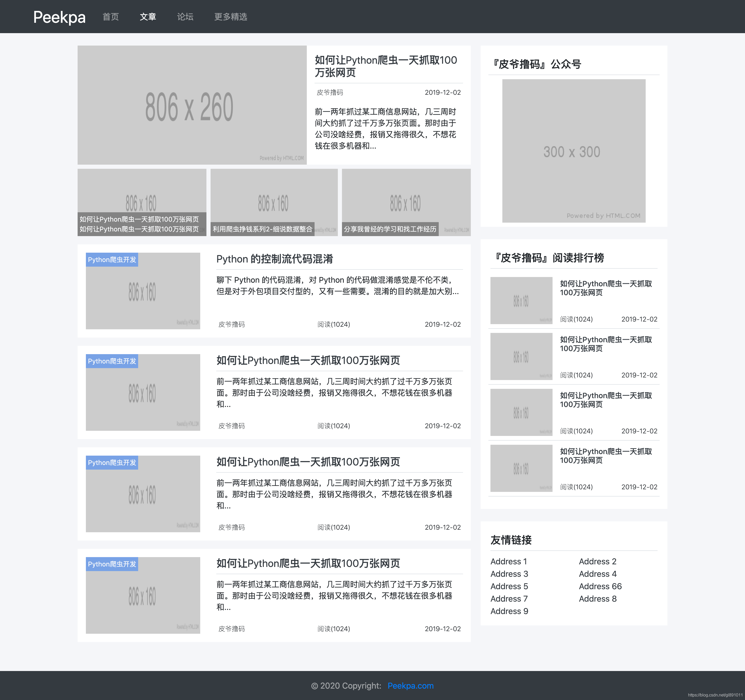Click the Peekpa site logo
Screen dimensions: 745x700
(59, 17)
